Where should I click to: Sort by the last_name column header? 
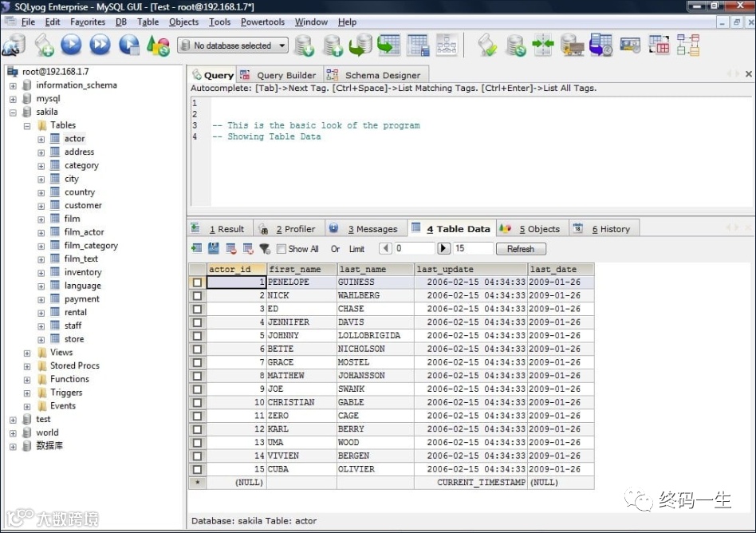375,269
